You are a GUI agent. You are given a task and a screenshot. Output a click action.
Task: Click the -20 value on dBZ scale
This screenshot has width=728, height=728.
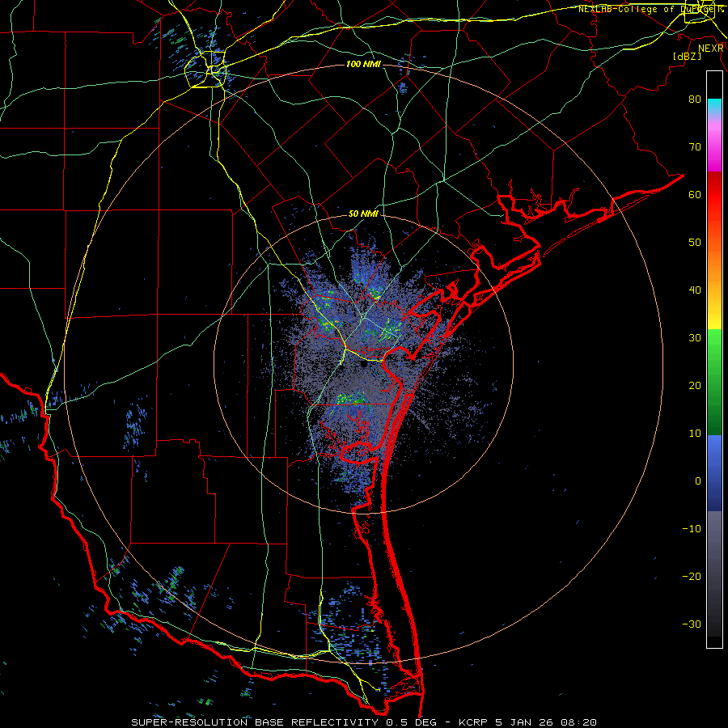point(692,576)
